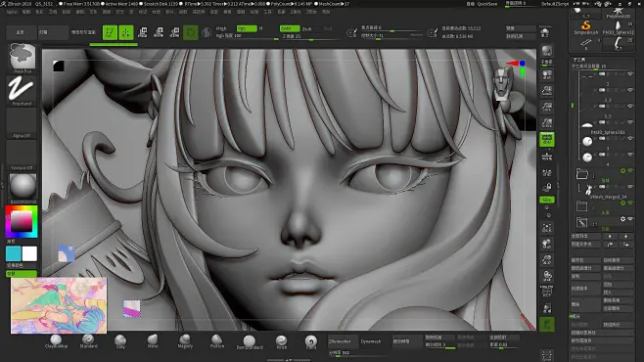
Task: Click the color picker square
Action: 22,222
